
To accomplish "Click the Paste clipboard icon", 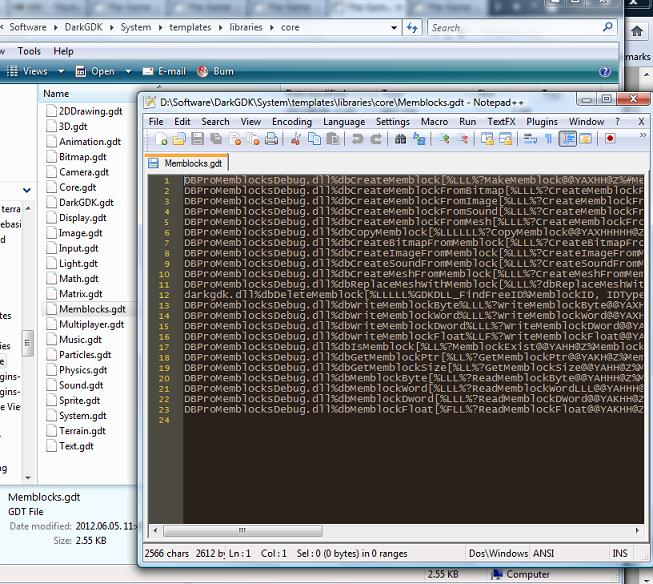I will tap(333, 139).
